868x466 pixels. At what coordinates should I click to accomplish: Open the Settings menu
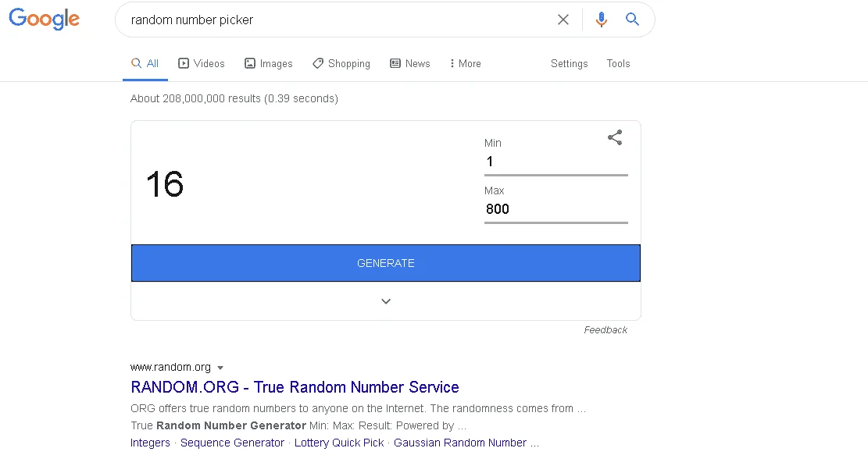569,63
